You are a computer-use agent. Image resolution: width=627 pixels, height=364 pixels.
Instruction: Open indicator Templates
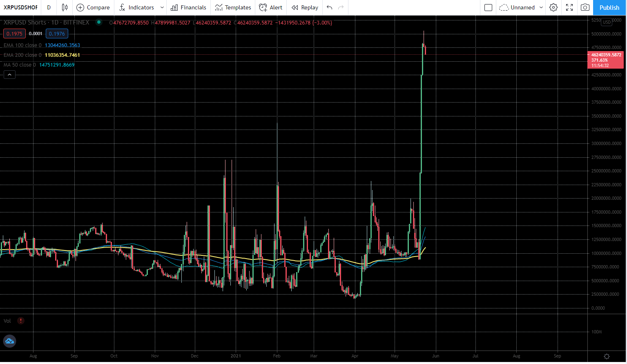233,7
